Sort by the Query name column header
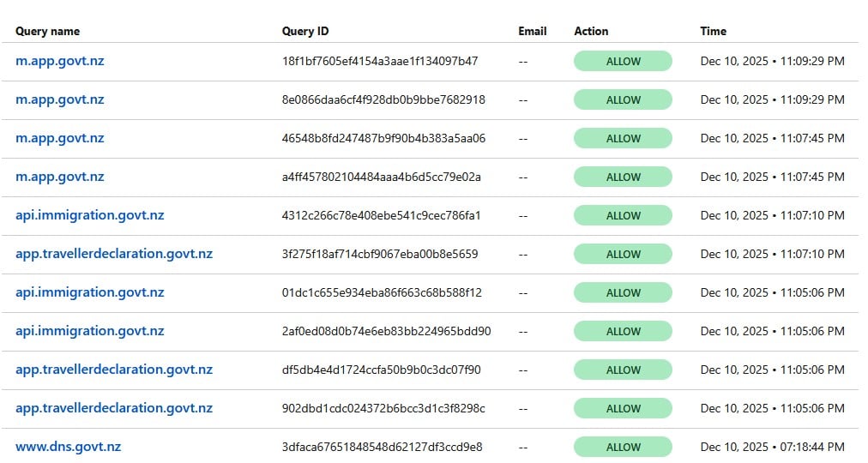868x463 pixels. 47,31
